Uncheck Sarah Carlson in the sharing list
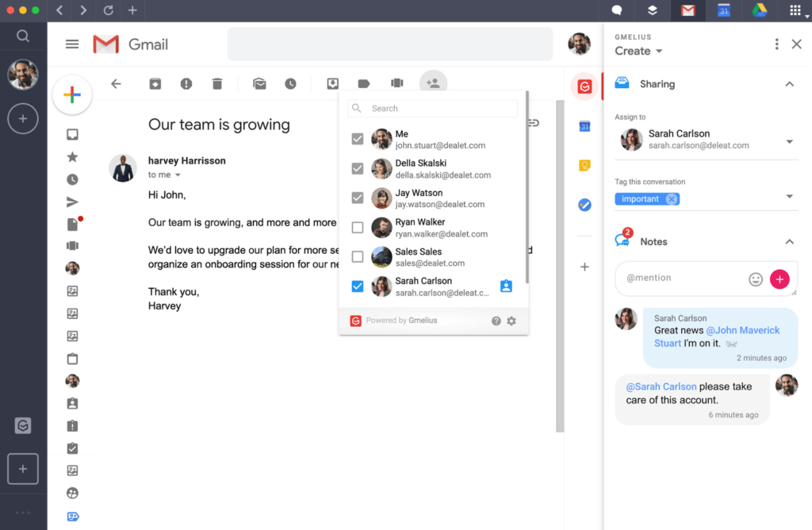 (358, 286)
